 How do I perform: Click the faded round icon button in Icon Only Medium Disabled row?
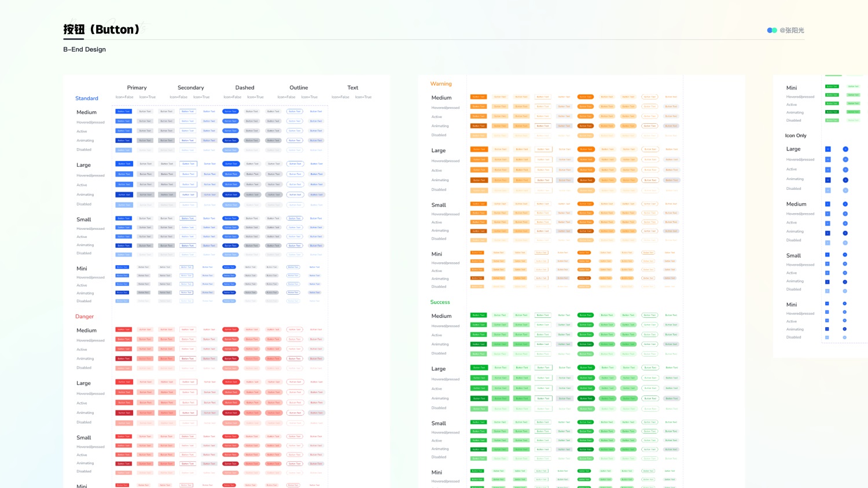(x=845, y=243)
